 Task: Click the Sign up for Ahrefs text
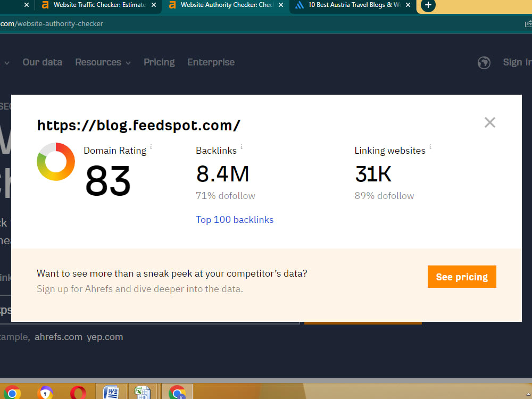pyautogui.click(x=140, y=289)
